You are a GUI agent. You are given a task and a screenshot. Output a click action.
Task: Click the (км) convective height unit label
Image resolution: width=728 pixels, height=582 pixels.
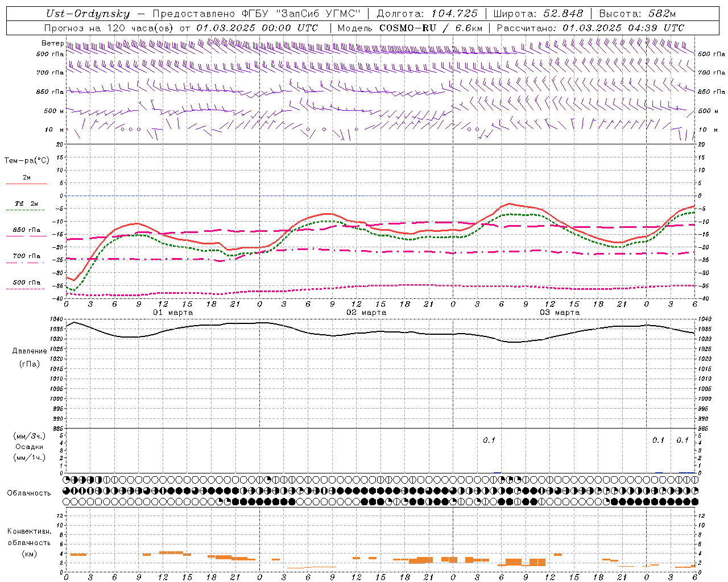(x=30, y=554)
